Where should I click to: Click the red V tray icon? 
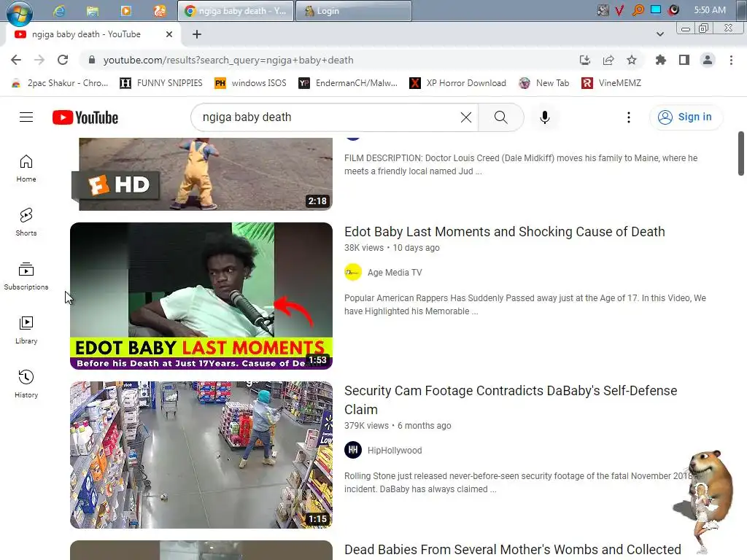coord(619,10)
